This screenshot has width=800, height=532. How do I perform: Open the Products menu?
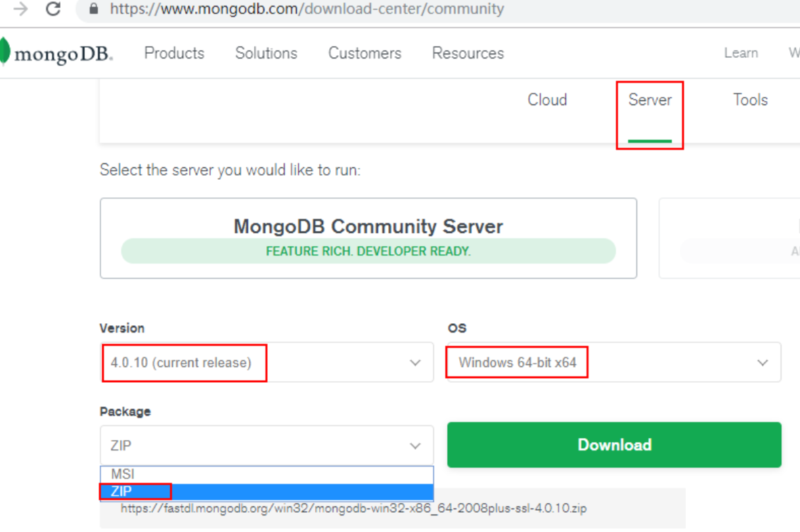point(174,53)
